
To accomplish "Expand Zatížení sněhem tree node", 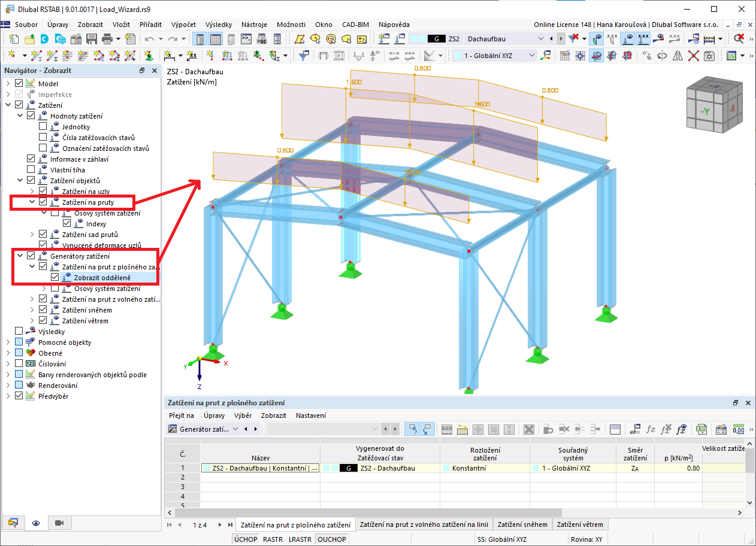I will [32, 310].
